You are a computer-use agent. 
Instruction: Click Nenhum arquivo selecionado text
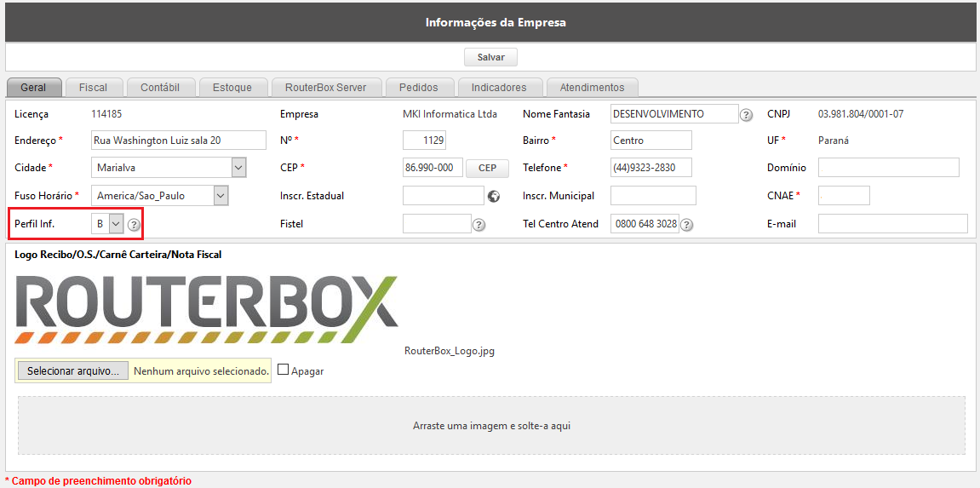point(201,371)
